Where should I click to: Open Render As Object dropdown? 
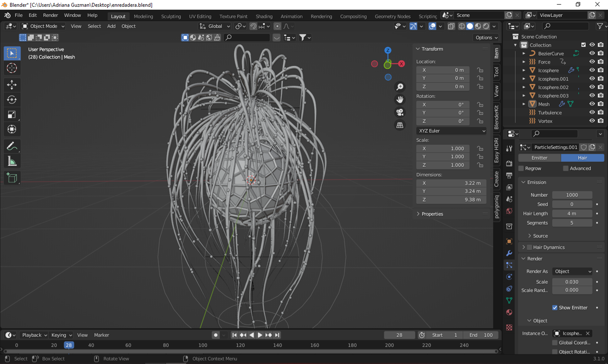point(572,271)
